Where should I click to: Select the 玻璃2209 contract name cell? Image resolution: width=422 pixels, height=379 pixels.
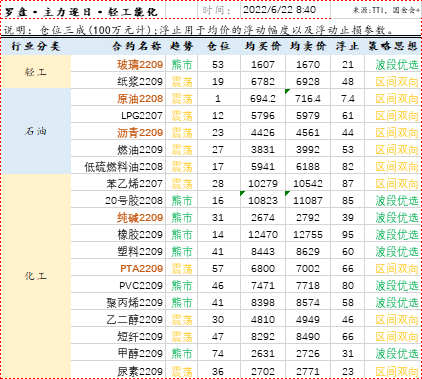coord(118,64)
